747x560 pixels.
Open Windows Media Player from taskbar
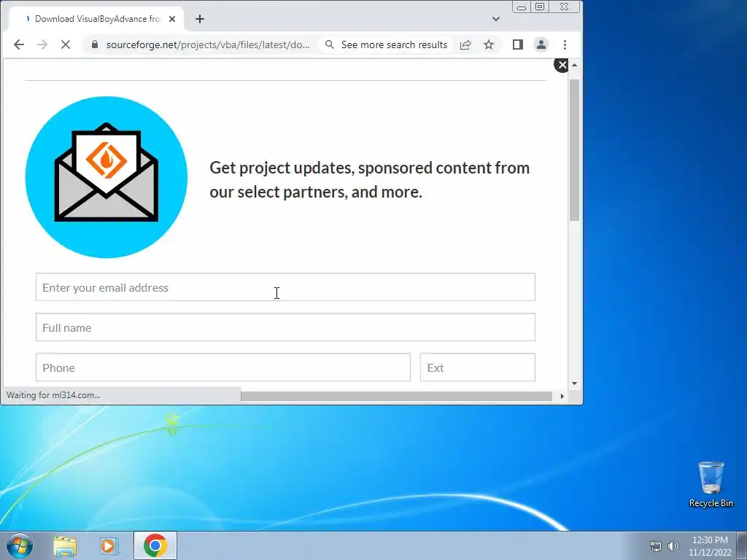click(x=109, y=545)
